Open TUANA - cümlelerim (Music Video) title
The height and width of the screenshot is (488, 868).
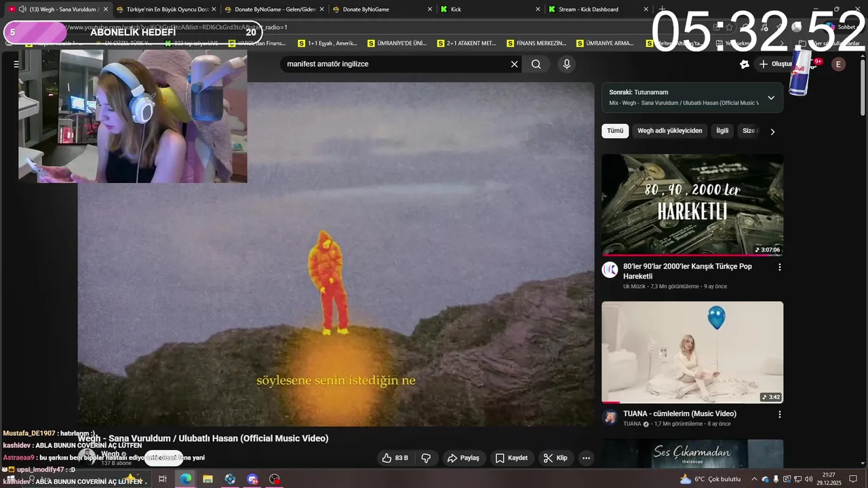[x=679, y=414]
